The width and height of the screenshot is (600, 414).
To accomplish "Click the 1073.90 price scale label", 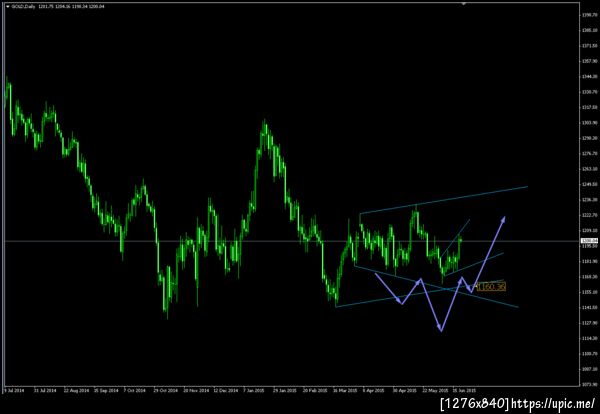I will click(x=590, y=384).
